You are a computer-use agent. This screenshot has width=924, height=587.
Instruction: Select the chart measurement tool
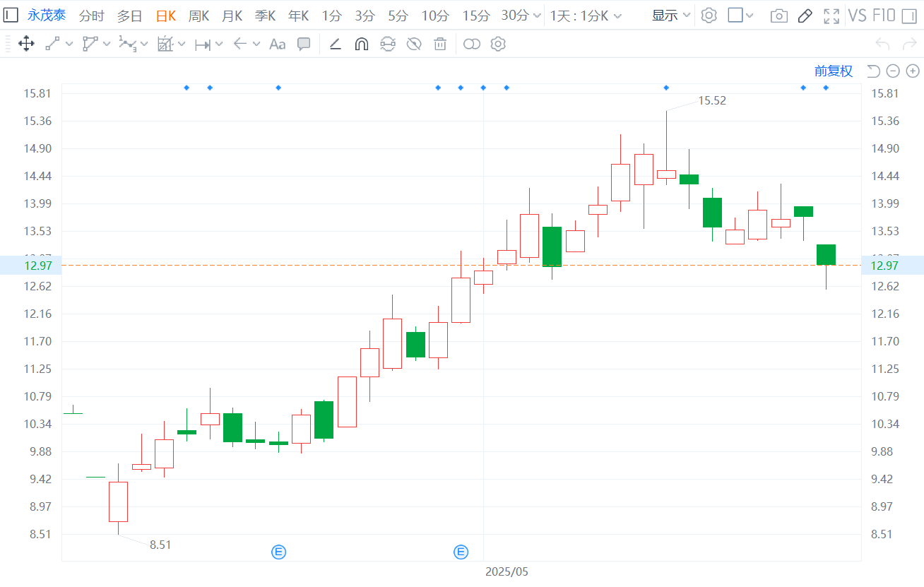[165, 44]
